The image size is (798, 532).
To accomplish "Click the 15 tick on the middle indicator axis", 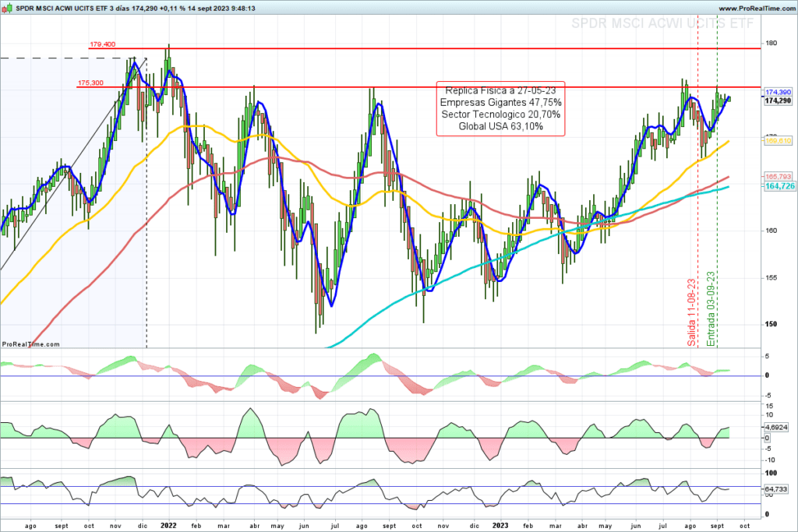I will point(769,406).
